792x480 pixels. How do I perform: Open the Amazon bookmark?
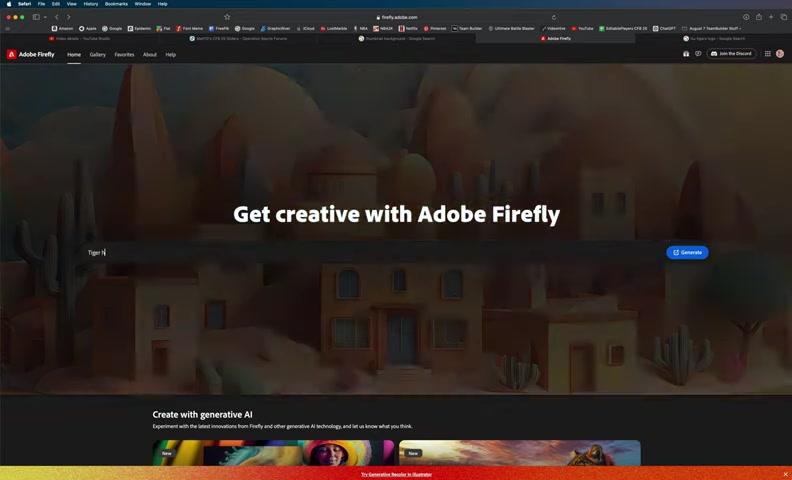(63, 29)
